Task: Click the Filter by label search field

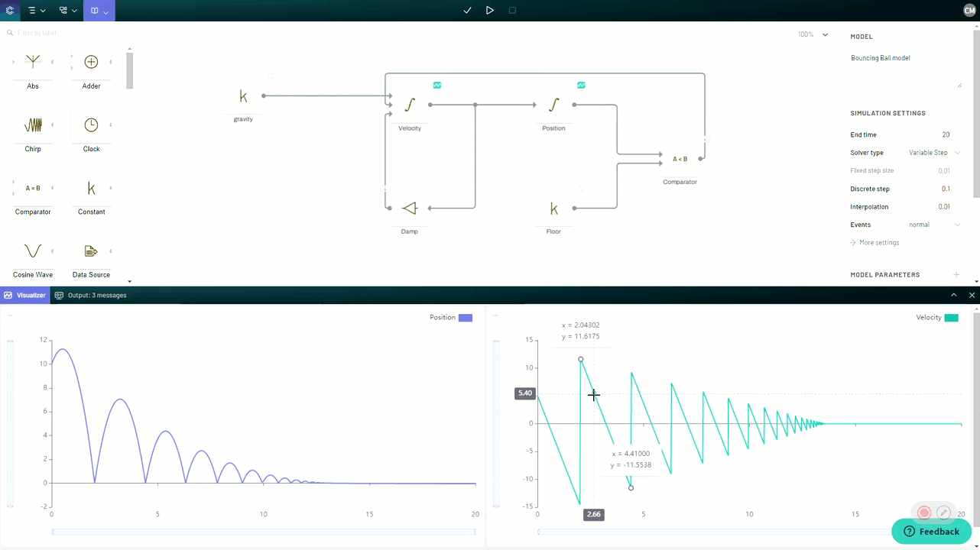Action: [46, 32]
